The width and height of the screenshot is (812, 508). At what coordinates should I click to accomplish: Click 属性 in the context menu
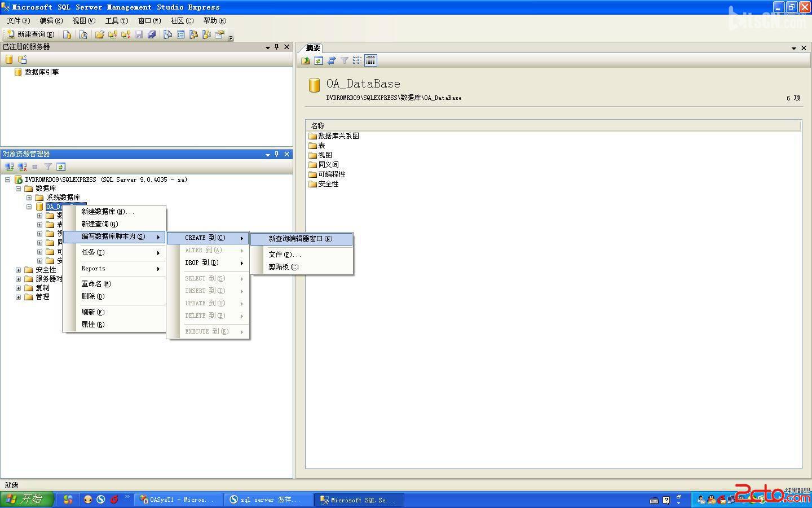pyautogui.click(x=92, y=325)
